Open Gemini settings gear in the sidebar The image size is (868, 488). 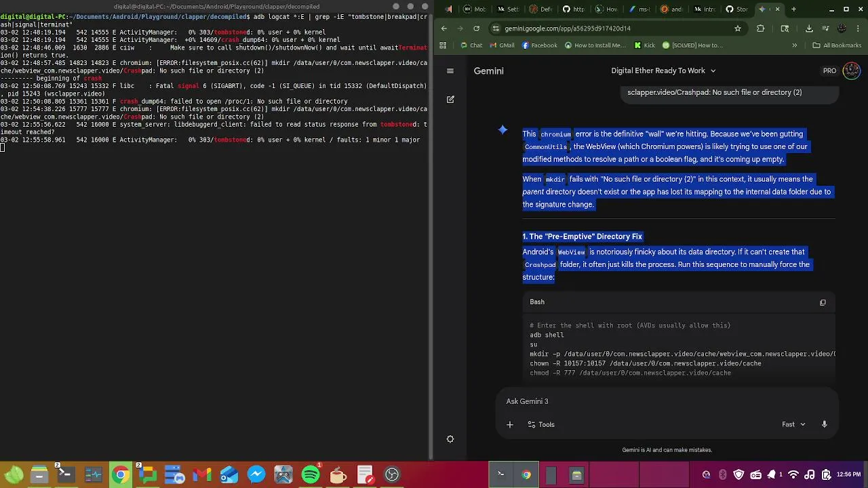[x=450, y=439]
